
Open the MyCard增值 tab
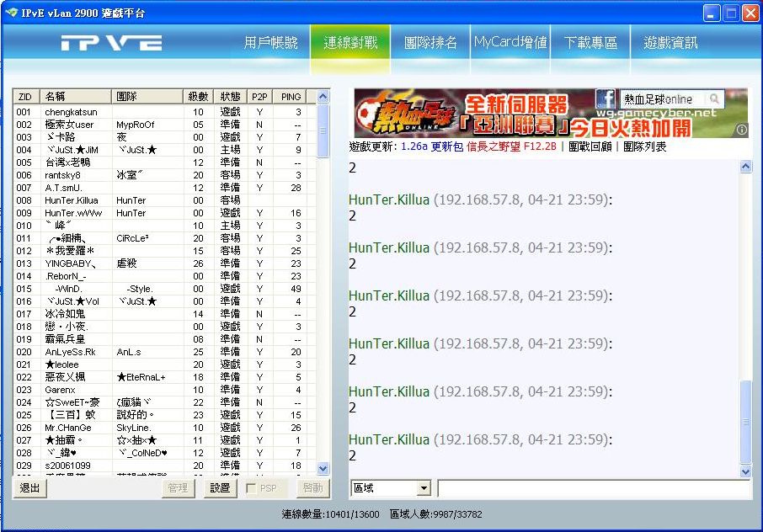(x=510, y=43)
